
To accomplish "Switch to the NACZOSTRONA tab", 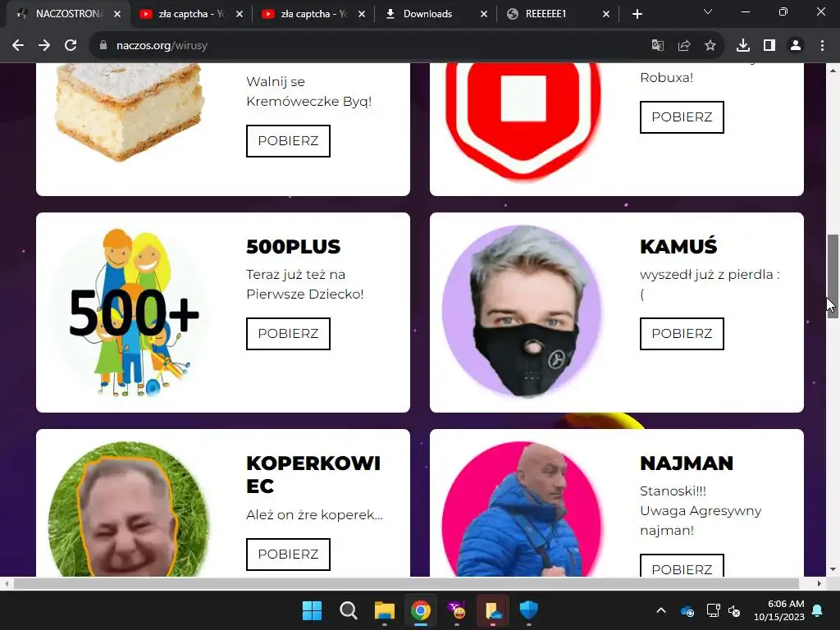I will pyautogui.click(x=68, y=14).
